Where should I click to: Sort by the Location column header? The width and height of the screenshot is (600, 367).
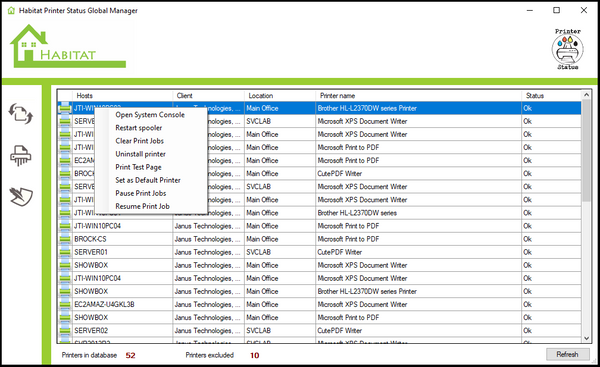[280, 96]
